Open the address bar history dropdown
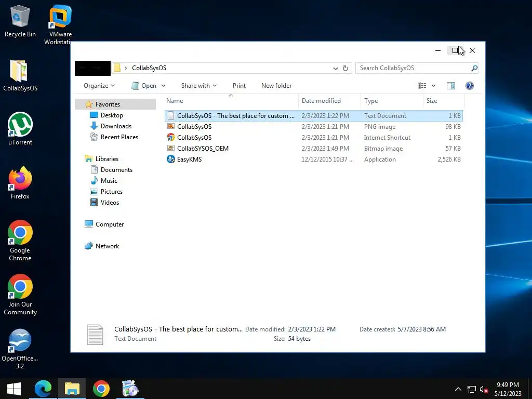The width and height of the screenshot is (532, 399). coord(335,68)
